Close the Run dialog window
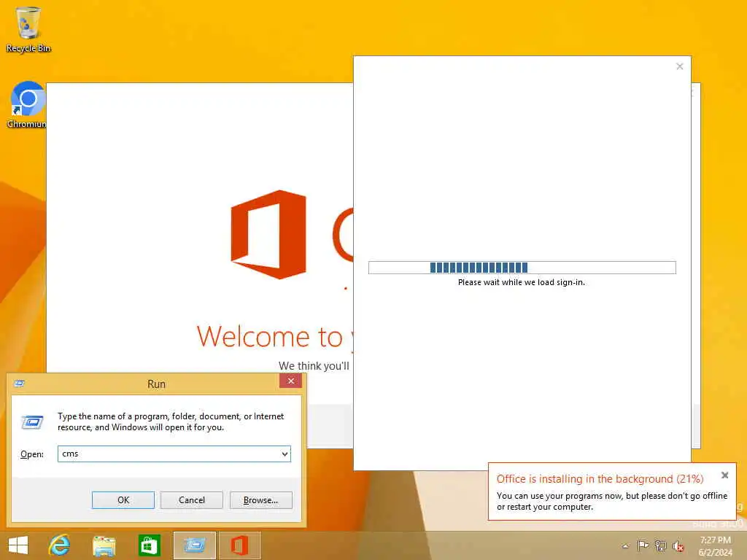This screenshot has height=560, width=747. [x=290, y=381]
